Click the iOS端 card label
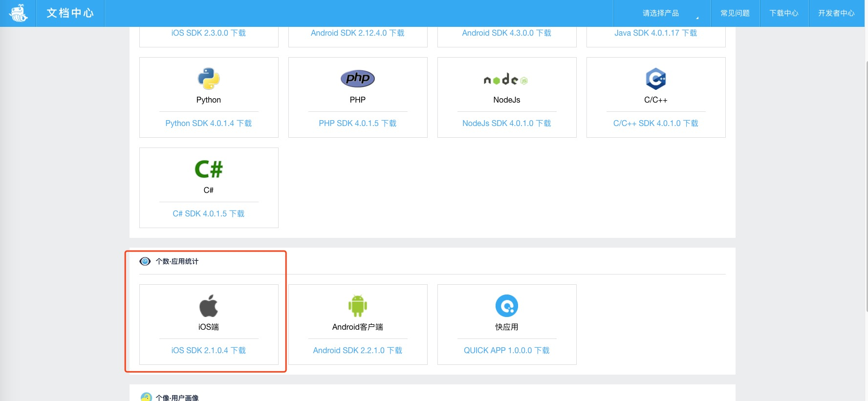This screenshot has height=401, width=868. tap(209, 327)
